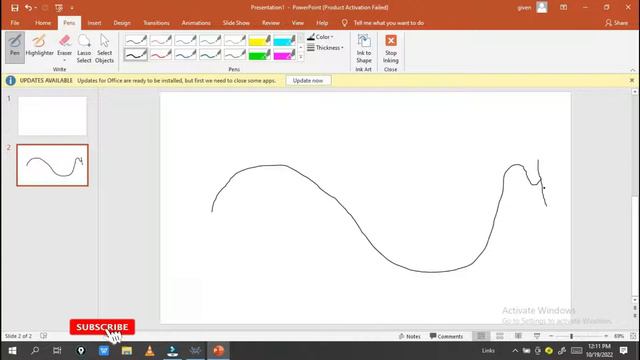Customize Quick Access Toolbar dropdown

pyautogui.click(x=72, y=7)
